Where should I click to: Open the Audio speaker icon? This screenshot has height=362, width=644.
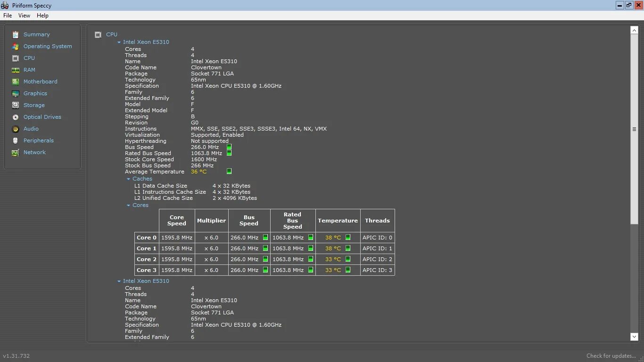pyautogui.click(x=16, y=129)
